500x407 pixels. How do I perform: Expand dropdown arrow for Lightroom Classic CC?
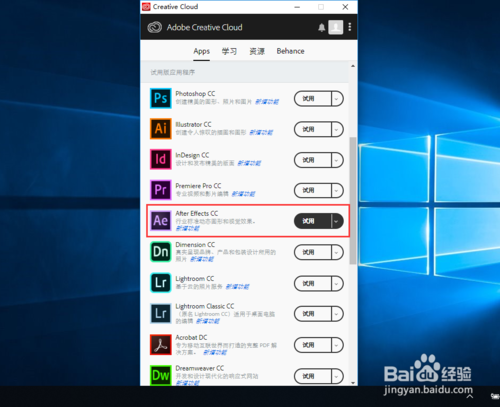coord(337,314)
